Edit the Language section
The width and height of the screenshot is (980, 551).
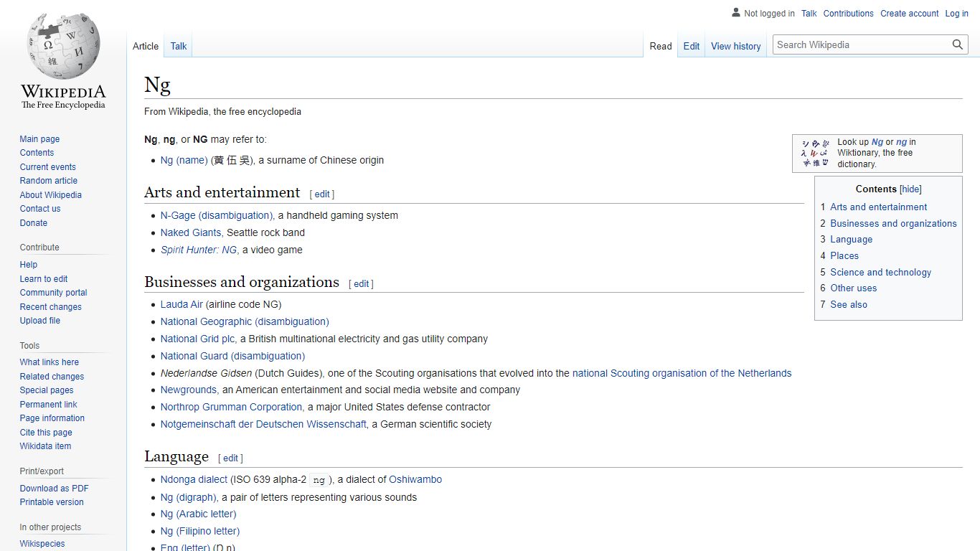pyautogui.click(x=230, y=458)
